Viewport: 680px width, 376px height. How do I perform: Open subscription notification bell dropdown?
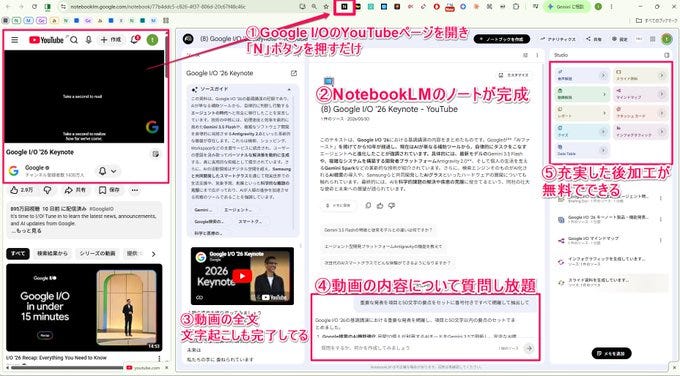click(108, 171)
